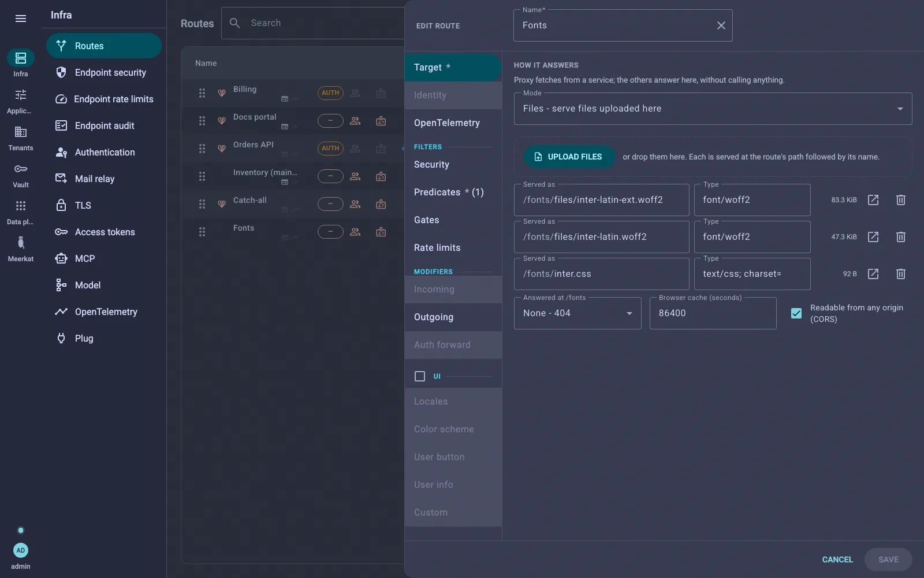The height and width of the screenshot is (578, 924).
Task: Cancel editing the route
Action: click(837, 560)
